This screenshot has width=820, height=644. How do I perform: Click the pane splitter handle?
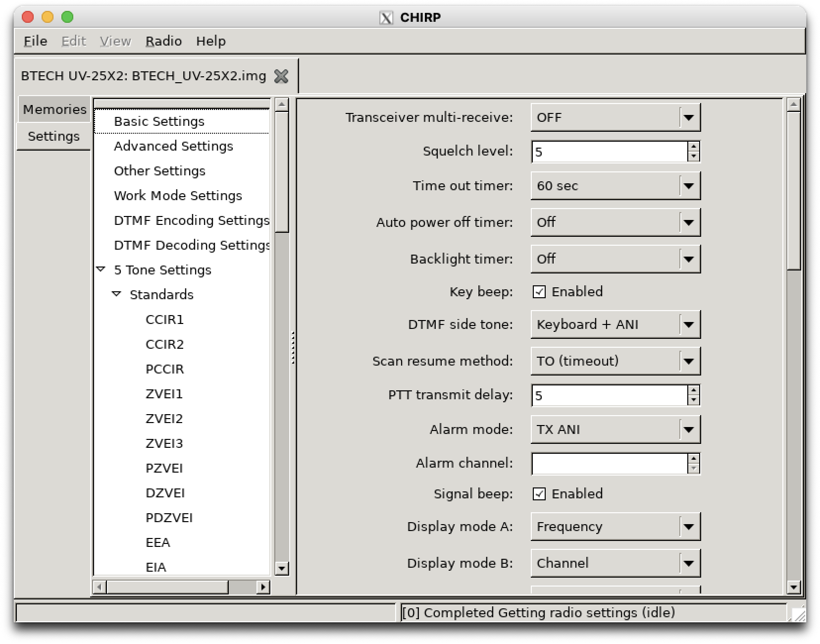[293, 348]
